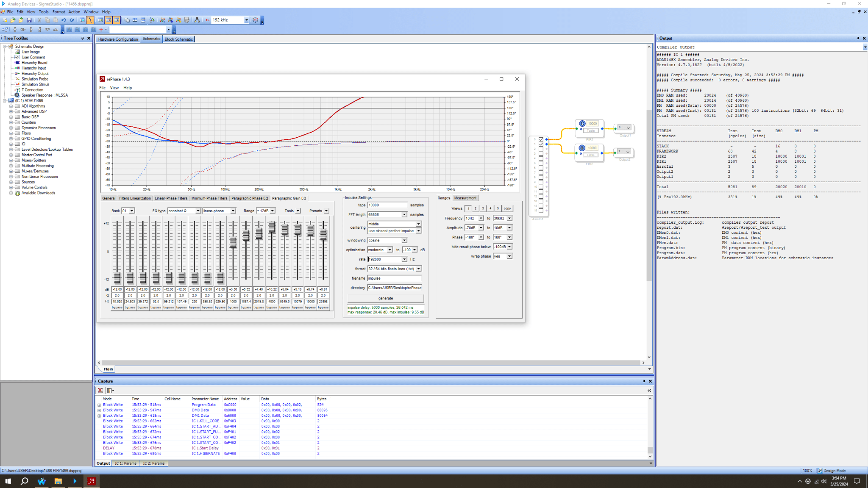Expand the Filters node in Tree ToolBox
The width and height of the screenshot is (868, 488).
click(x=11, y=133)
